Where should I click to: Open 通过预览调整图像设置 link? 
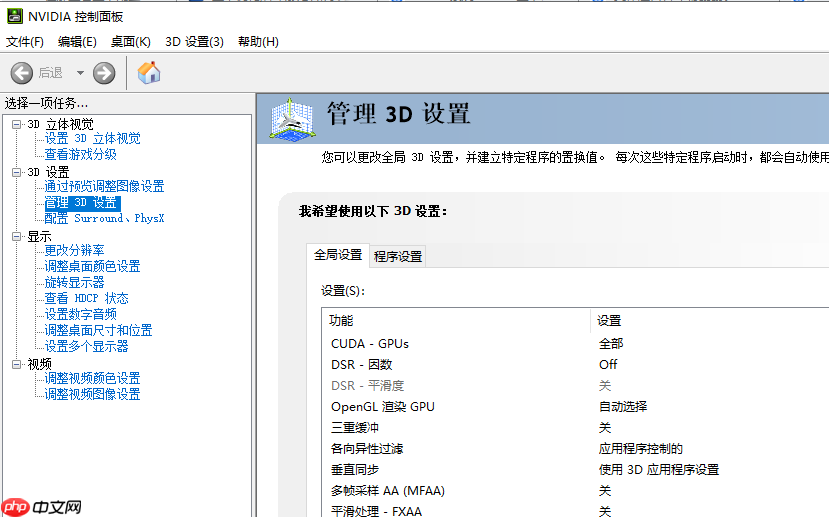104,186
